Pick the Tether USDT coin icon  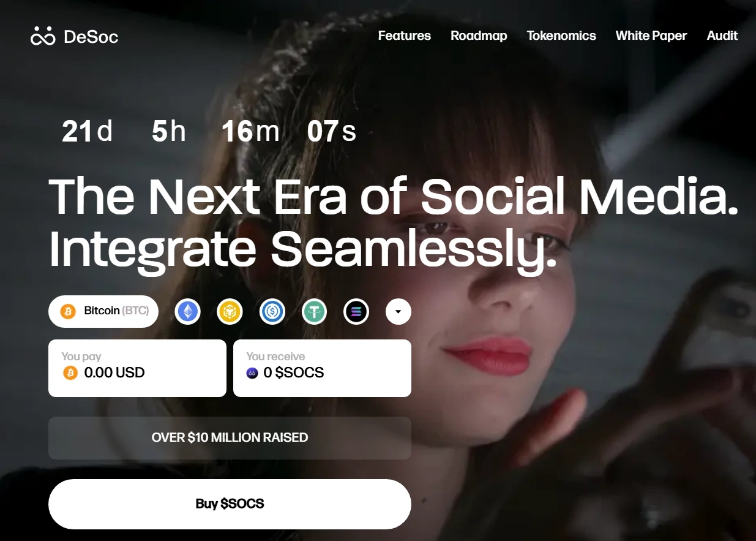(x=315, y=312)
